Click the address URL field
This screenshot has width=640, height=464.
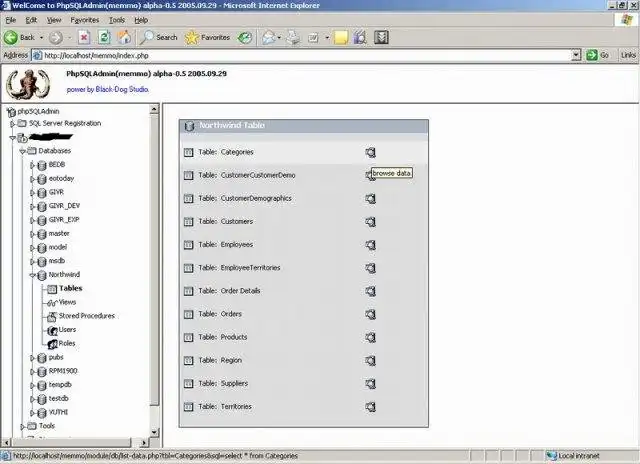tap(302, 56)
